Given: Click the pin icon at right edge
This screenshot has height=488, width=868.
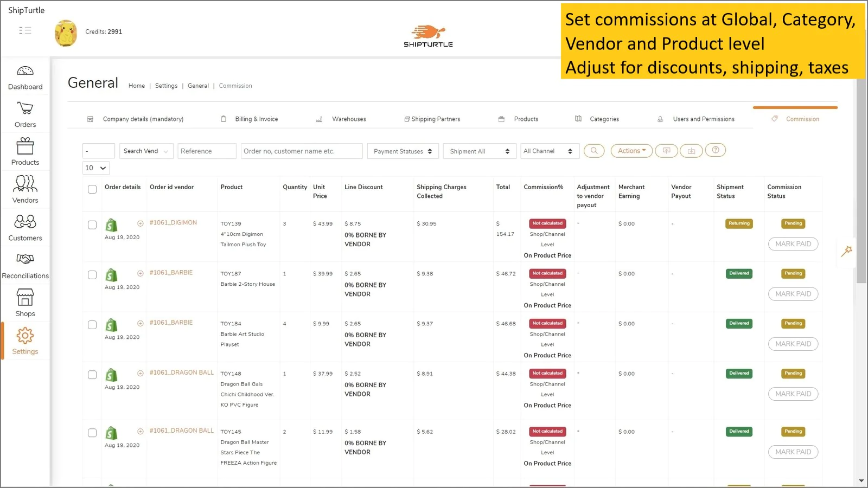Looking at the screenshot, I should (846, 251).
